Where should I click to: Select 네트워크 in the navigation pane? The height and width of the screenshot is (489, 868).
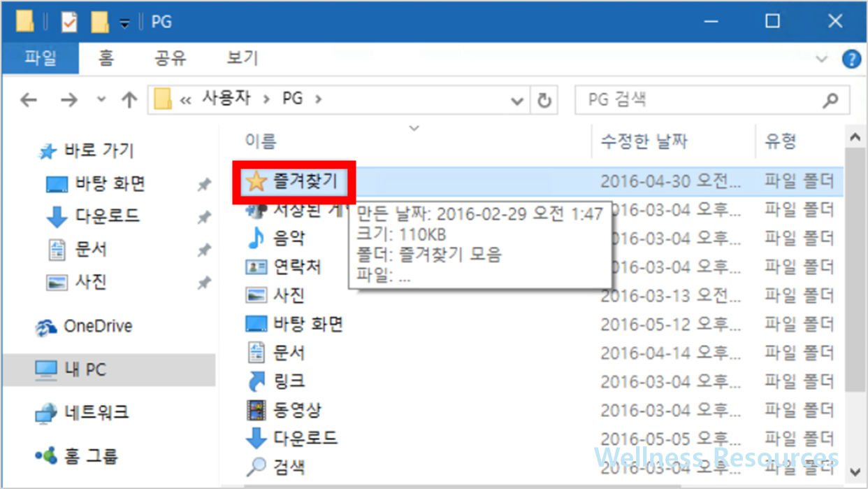96,413
